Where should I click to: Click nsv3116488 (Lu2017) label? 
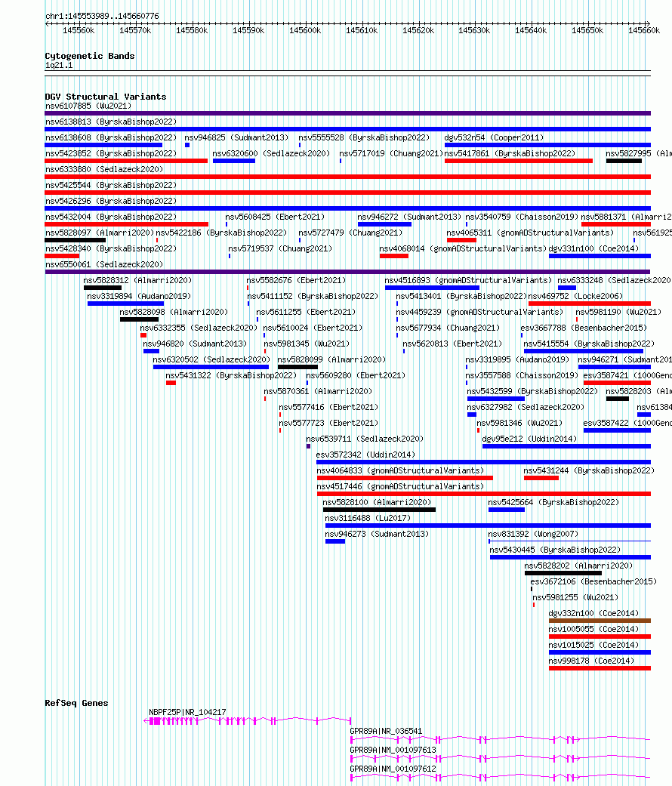368,518
